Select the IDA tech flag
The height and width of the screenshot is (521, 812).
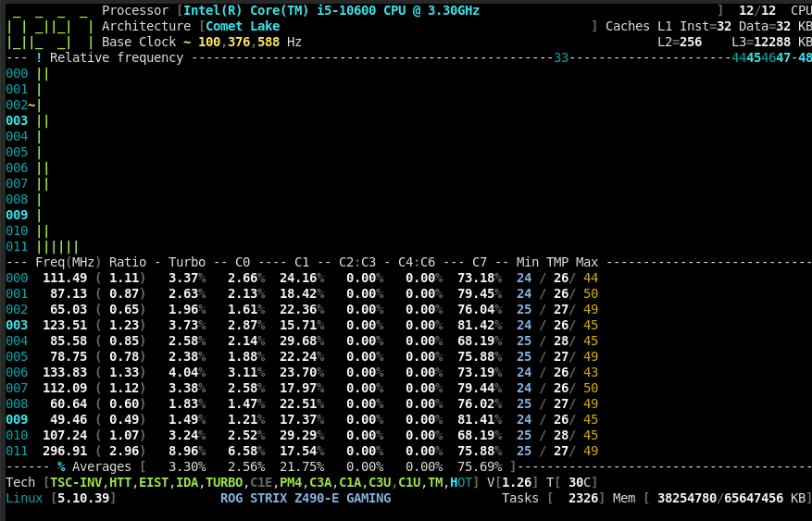coord(187,482)
